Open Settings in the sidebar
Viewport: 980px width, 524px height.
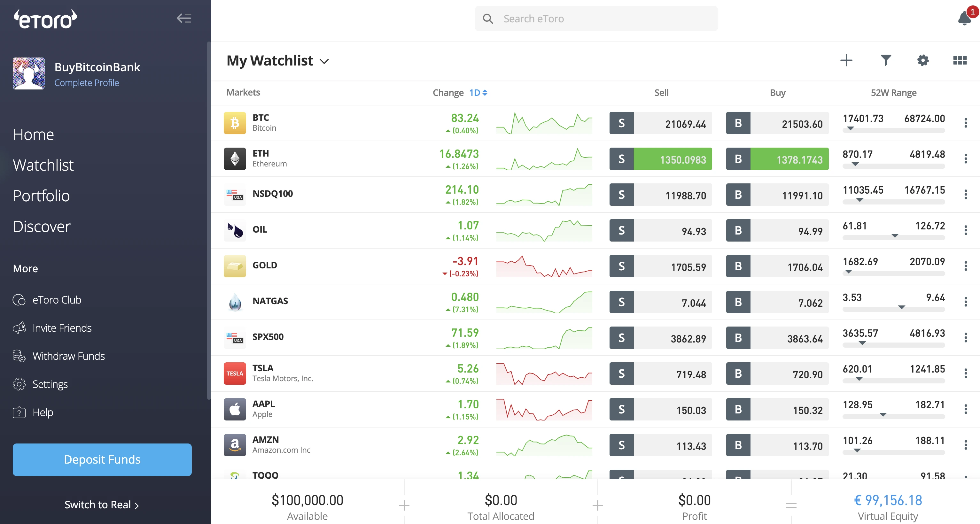pyautogui.click(x=40, y=384)
